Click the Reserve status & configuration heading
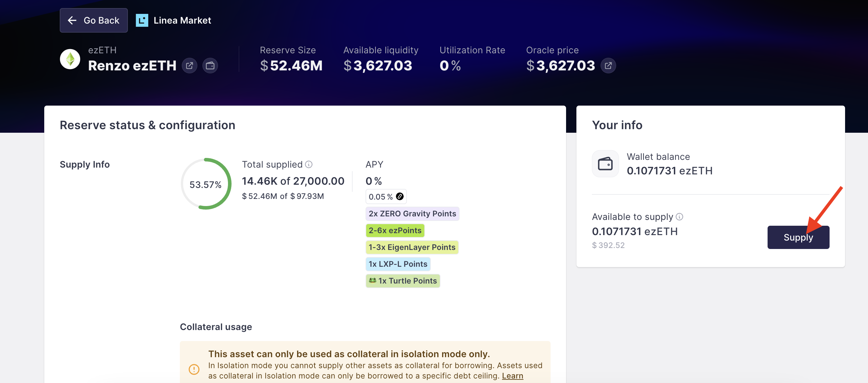 (148, 125)
